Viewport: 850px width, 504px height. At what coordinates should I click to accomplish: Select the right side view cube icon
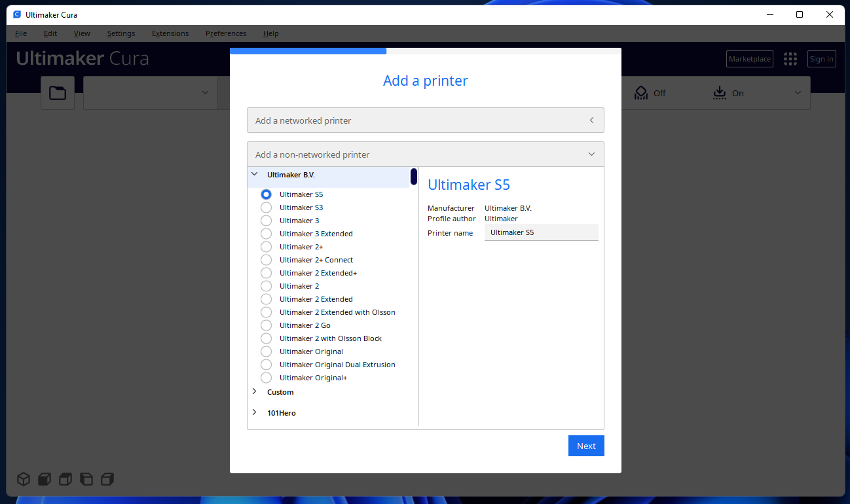click(107, 479)
